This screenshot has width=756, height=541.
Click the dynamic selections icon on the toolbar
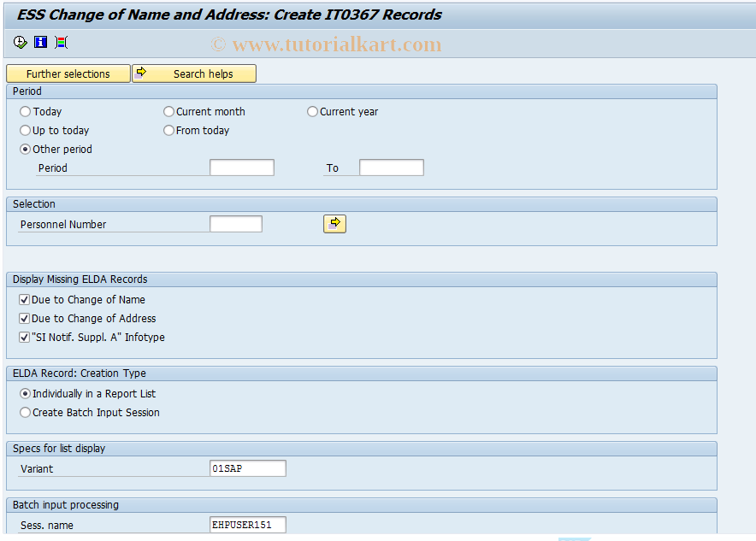pos(60,42)
